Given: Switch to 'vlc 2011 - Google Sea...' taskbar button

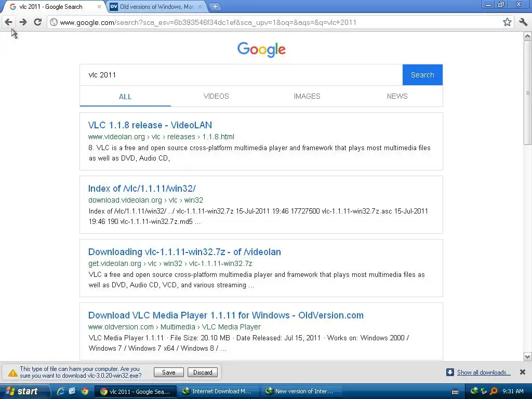Looking at the screenshot, I should click(x=135, y=392).
